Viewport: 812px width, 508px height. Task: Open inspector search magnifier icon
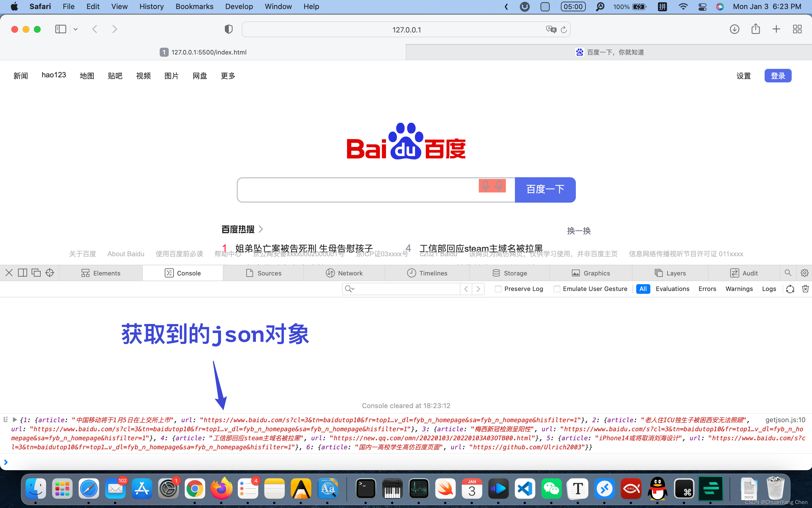pyautogui.click(x=788, y=273)
